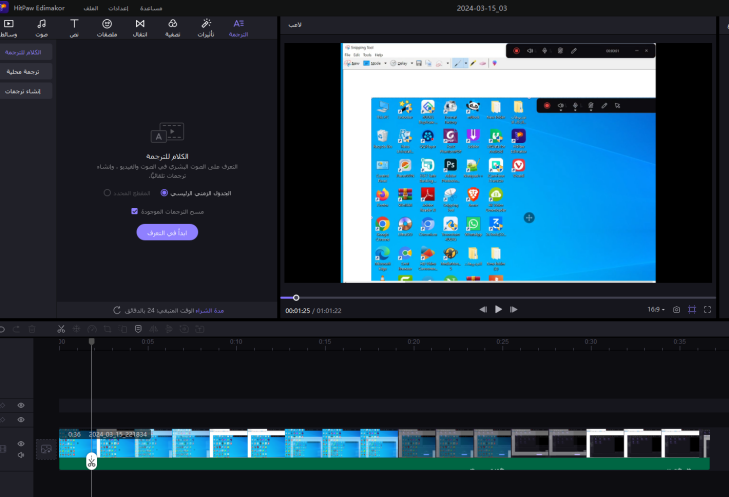Click the preview progress slider handle
729x497 pixels.
[296, 298]
